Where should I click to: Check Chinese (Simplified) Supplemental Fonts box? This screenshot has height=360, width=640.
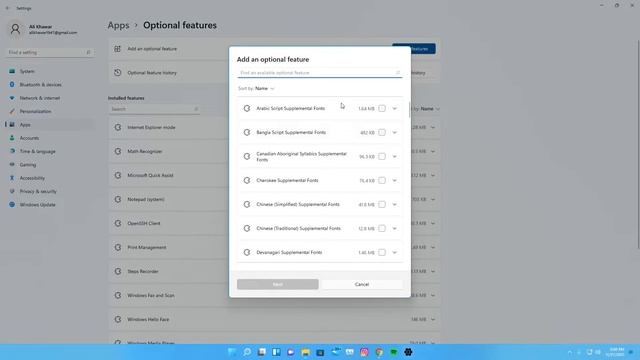pos(382,204)
